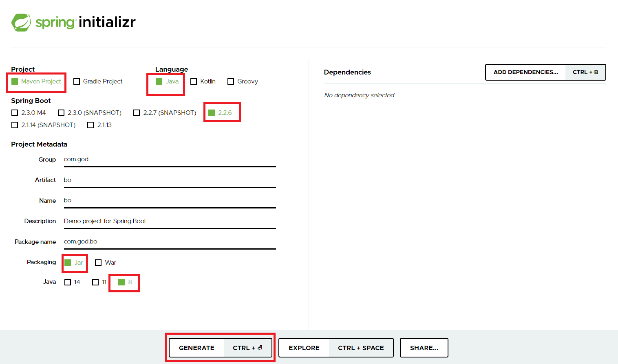
Task: Click the Project Metadata heading
Action: point(39,144)
